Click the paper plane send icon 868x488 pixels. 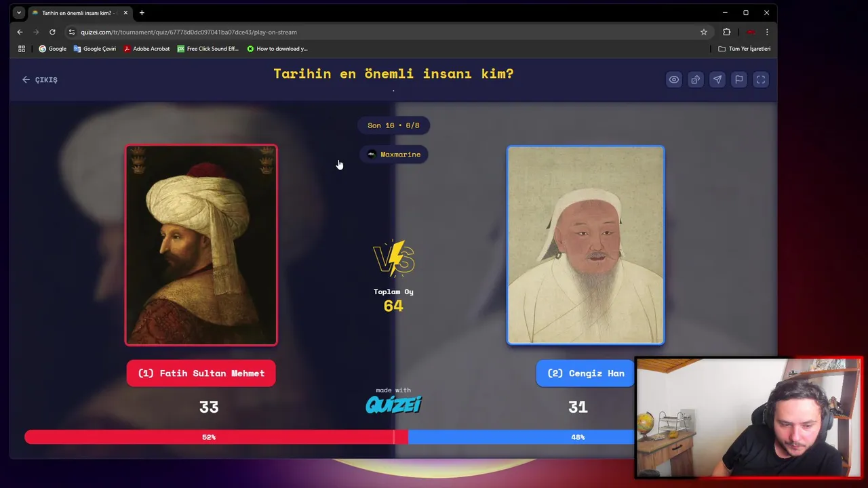[x=717, y=80]
